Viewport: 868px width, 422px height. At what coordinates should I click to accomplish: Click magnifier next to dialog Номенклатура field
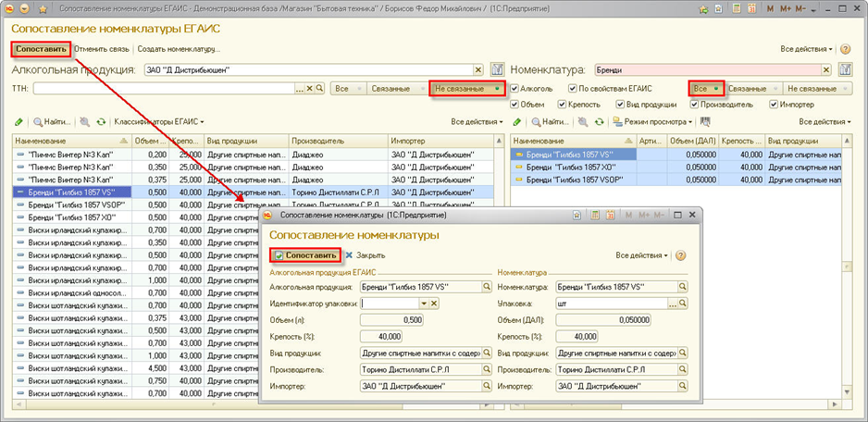[x=683, y=287]
